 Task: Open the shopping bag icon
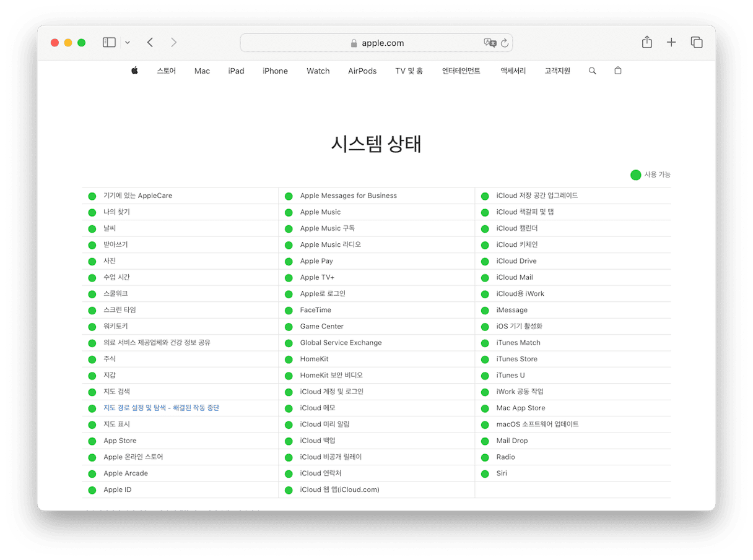[x=617, y=71]
